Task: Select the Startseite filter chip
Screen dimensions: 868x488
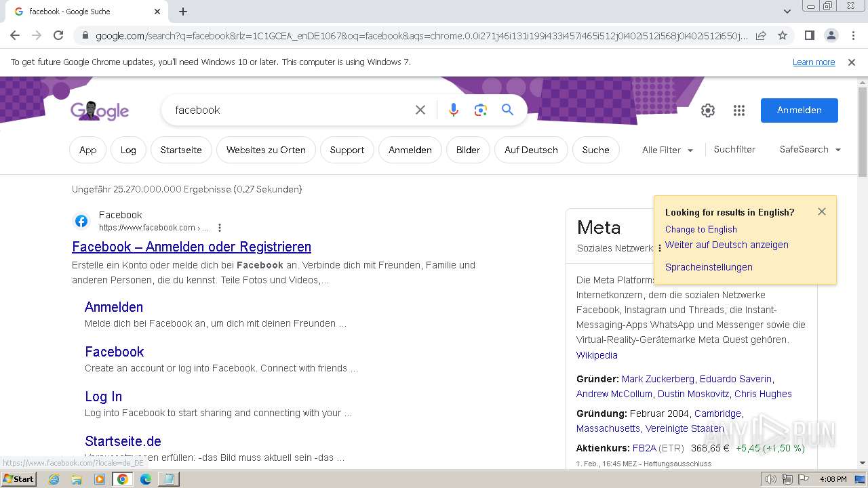Action: click(x=181, y=150)
